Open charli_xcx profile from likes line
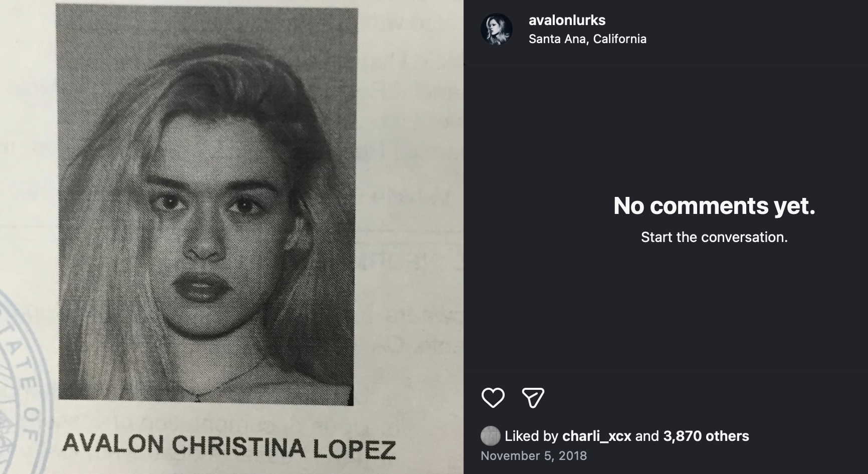Image resolution: width=868 pixels, height=474 pixels. click(x=596, y=436)
